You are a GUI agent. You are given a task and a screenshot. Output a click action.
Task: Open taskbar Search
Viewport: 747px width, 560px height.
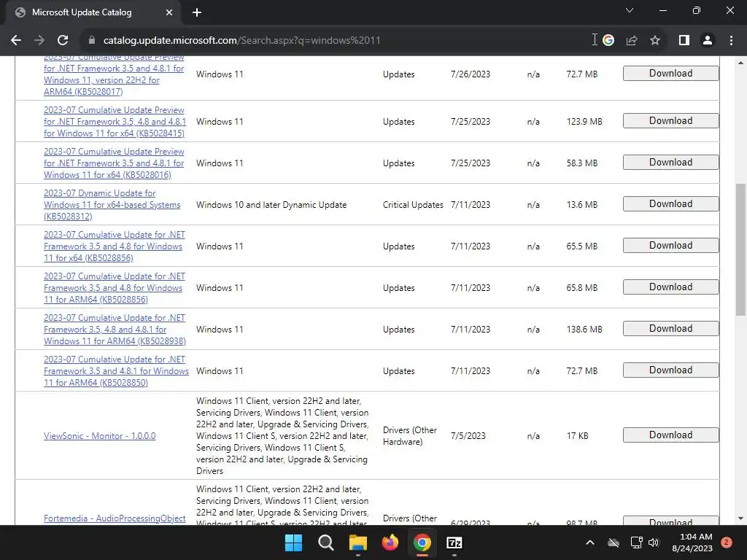click(x=326, y=542)
